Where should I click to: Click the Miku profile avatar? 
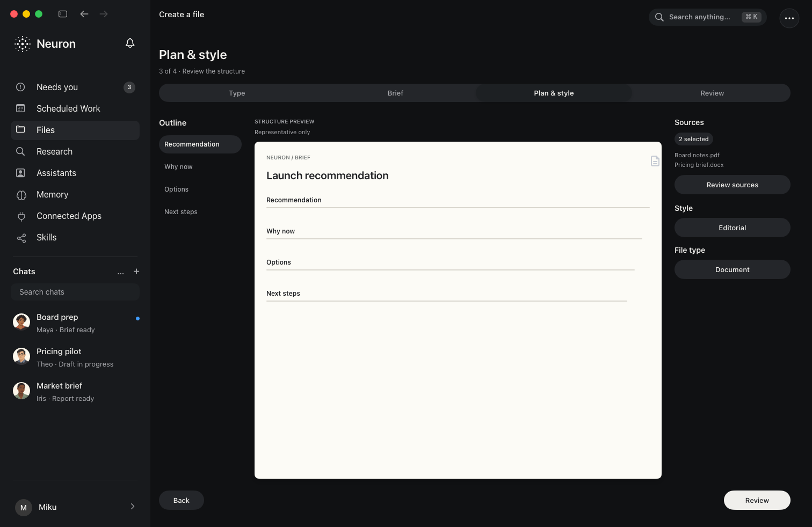(x=24, y=507)
